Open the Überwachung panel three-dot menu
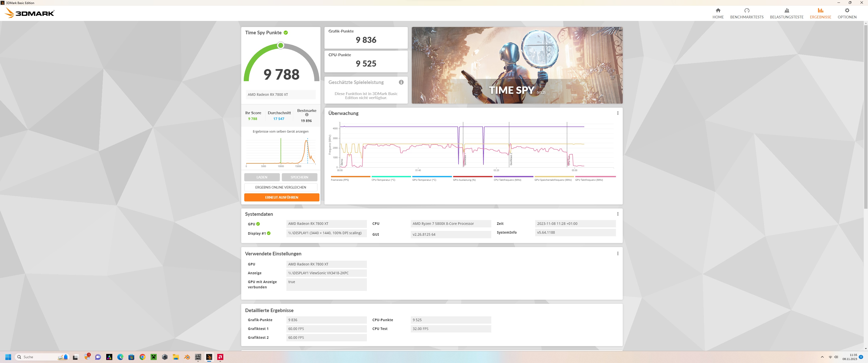 (618, 113)
